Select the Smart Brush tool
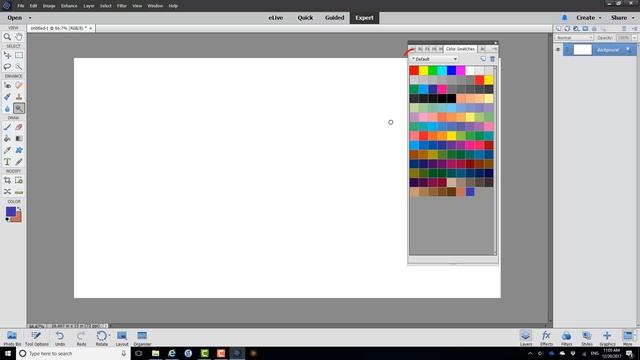 pyautogui.click(x=7, y=97)
